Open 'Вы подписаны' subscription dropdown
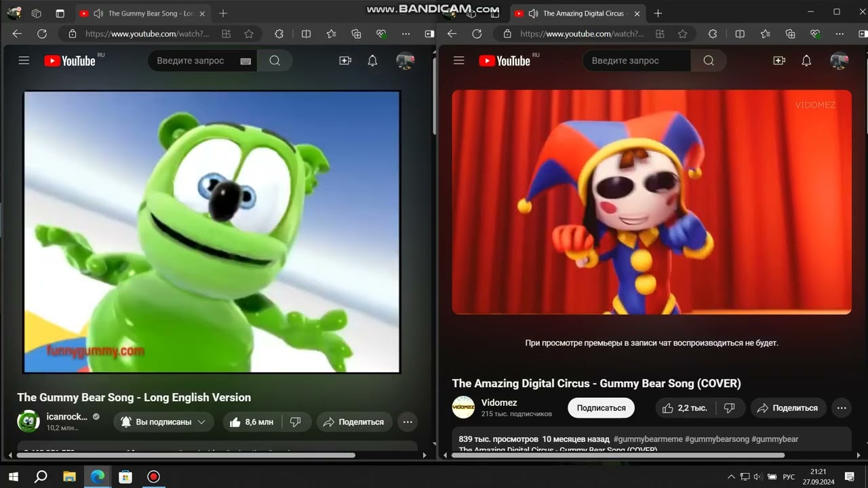This screenshot has height=488, width=868. (163, 422)
